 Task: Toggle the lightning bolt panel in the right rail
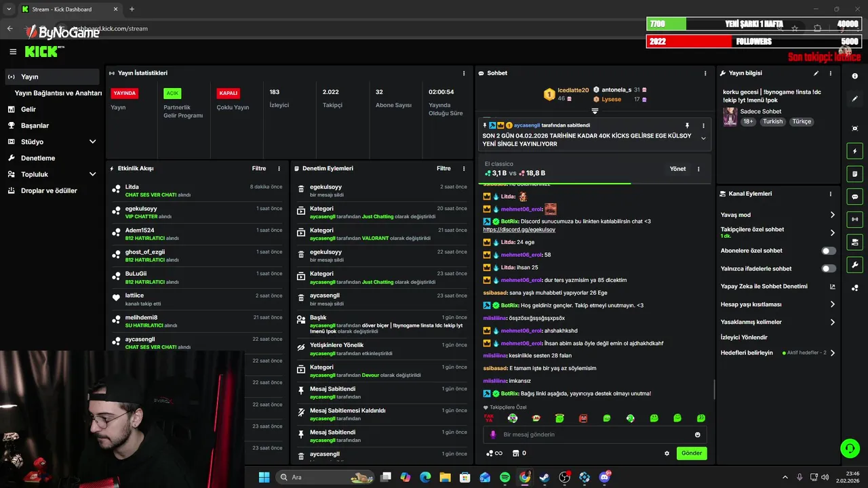854,151
